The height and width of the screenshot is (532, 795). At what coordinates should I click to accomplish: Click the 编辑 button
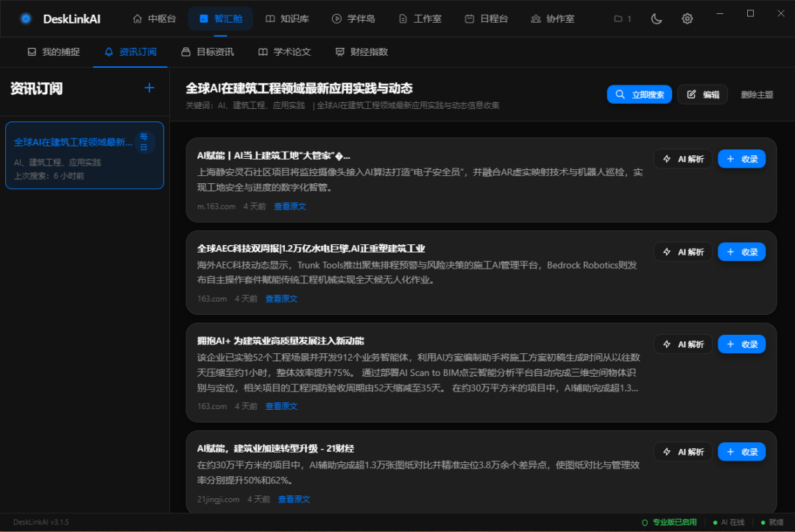click(703, 94)
